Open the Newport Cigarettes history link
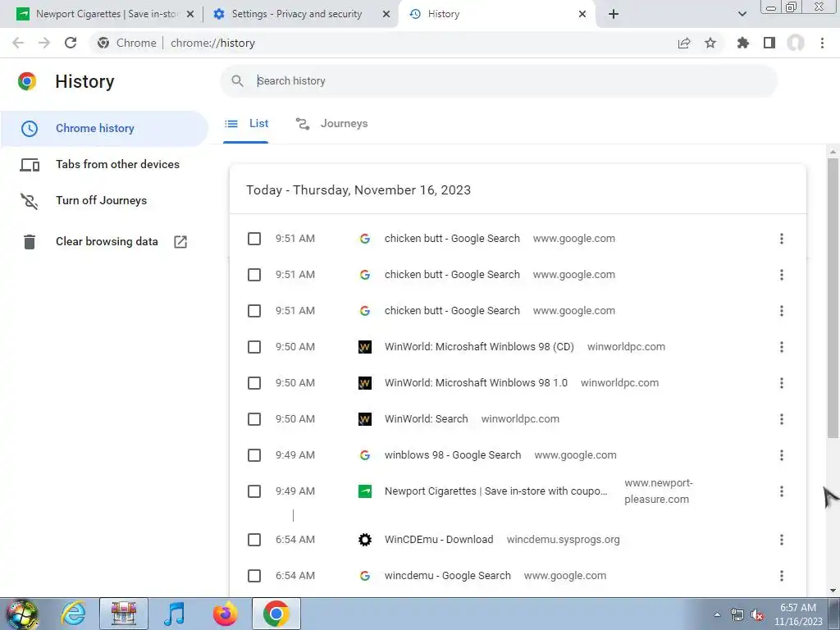 click(x=496, y=491)
